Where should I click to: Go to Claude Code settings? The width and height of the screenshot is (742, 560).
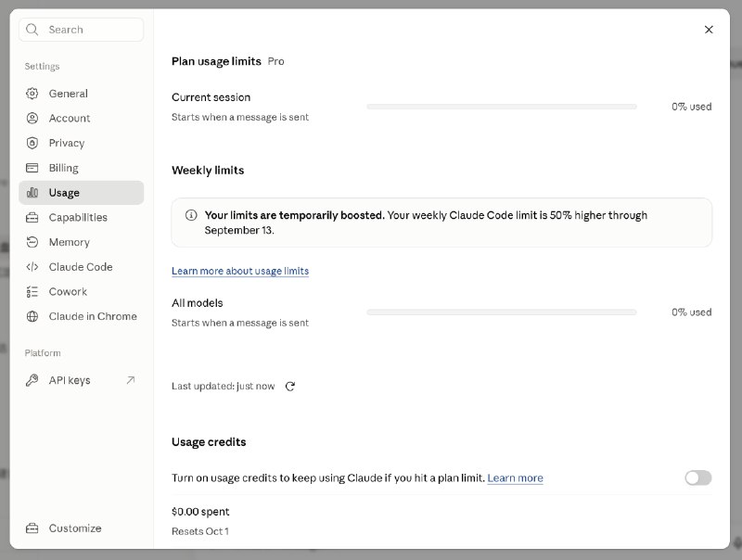82,267
